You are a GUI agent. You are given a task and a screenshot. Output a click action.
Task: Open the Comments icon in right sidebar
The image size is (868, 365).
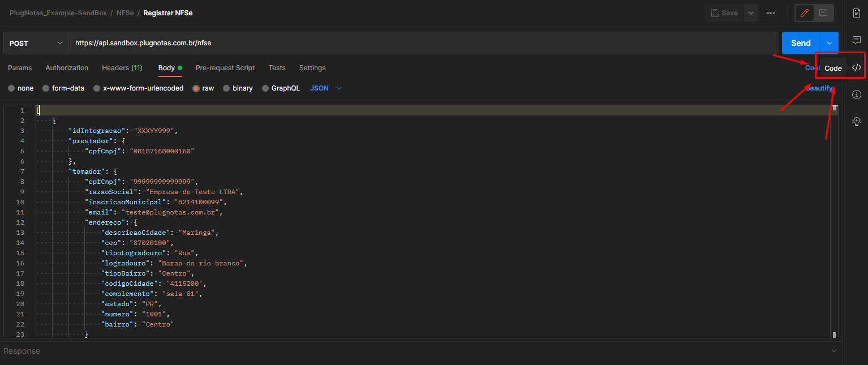[x=857, y=40]
